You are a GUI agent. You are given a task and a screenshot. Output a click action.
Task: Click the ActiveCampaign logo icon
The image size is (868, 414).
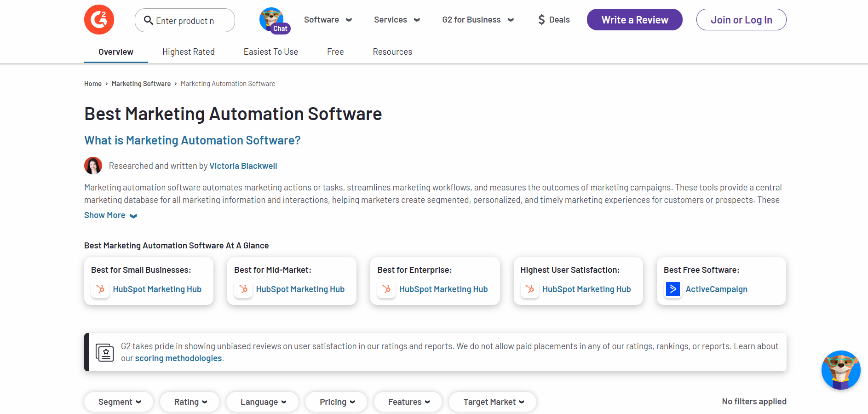(673, 289)
